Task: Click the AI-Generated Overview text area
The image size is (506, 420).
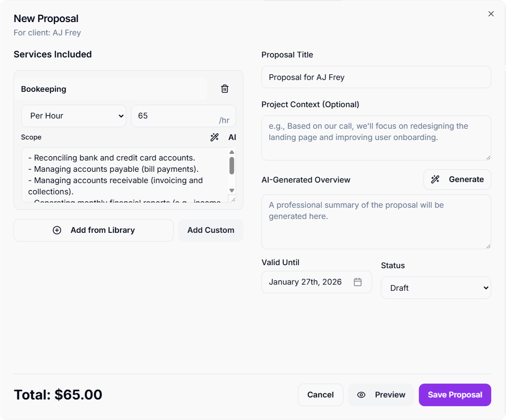Action: [x=376, y=222]
